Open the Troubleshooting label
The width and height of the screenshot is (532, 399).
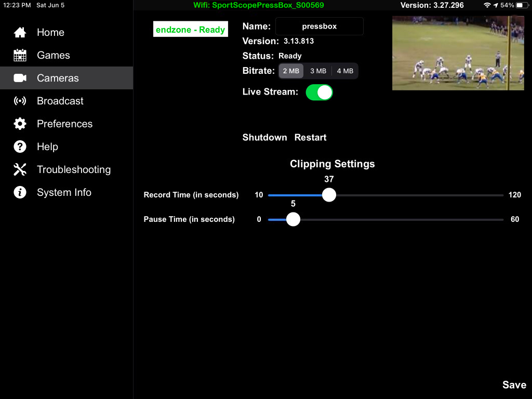point(74,169)
